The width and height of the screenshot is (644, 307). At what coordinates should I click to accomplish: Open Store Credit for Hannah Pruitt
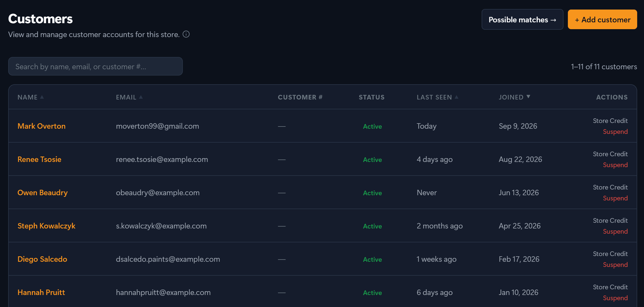click(610, 287)
